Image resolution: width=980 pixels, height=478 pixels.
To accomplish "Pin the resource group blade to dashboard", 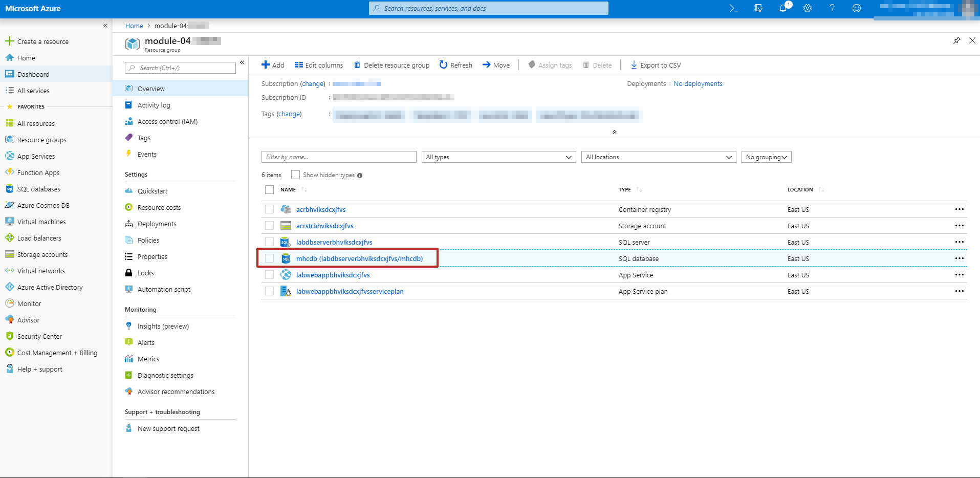I will click(956, 40).
